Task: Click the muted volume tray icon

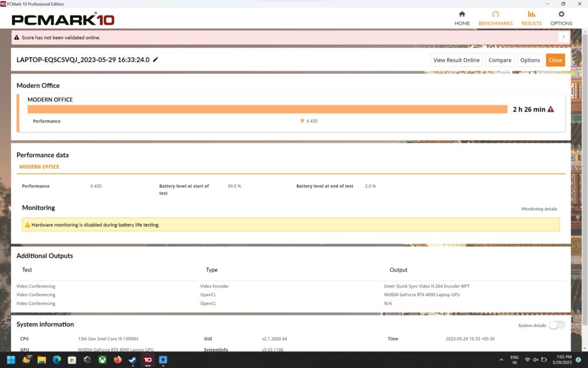Action: tap(536, 360)
